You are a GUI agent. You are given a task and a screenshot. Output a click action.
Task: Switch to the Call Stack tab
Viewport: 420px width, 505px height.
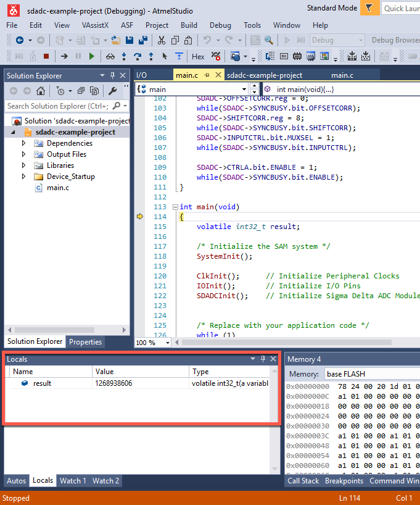coord(303,481)
